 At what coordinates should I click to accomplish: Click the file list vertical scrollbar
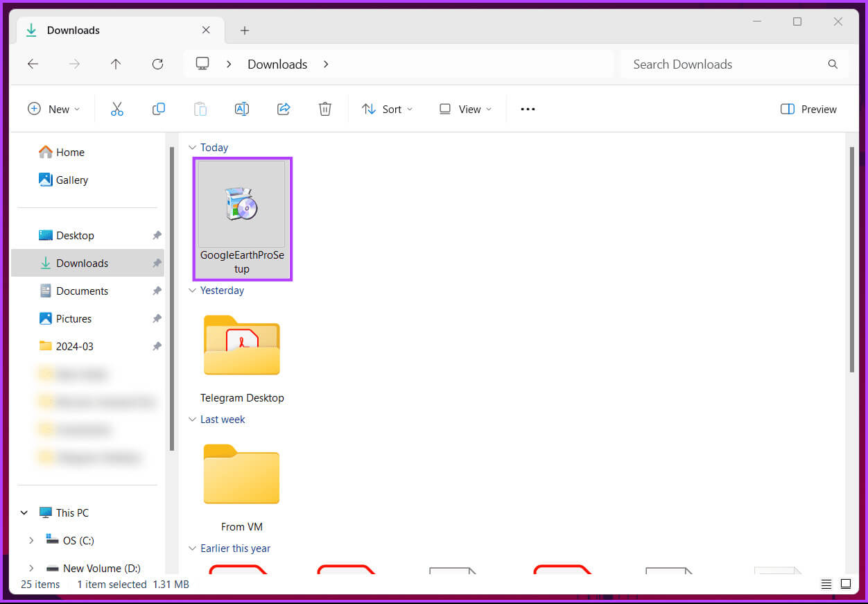click(852, 260)
